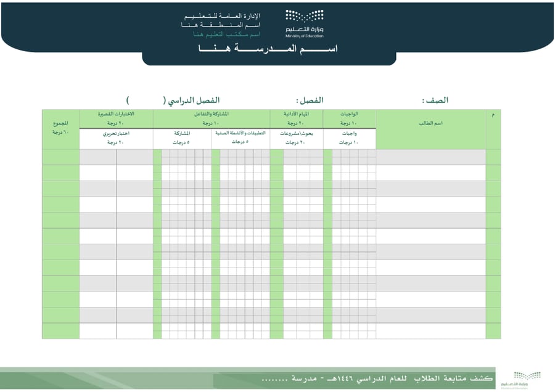Click the "المشاركة ٥ درجات" sub-header
This screenshot has width=555, height=392.
click(x=182, y=138)
